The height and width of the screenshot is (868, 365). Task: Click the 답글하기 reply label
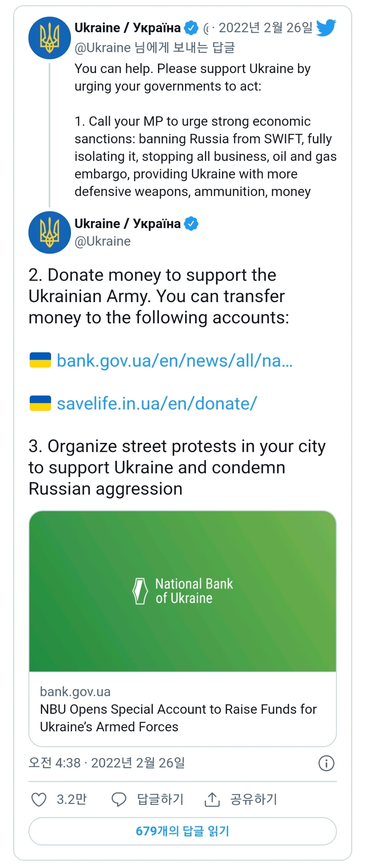click(160, 799)
